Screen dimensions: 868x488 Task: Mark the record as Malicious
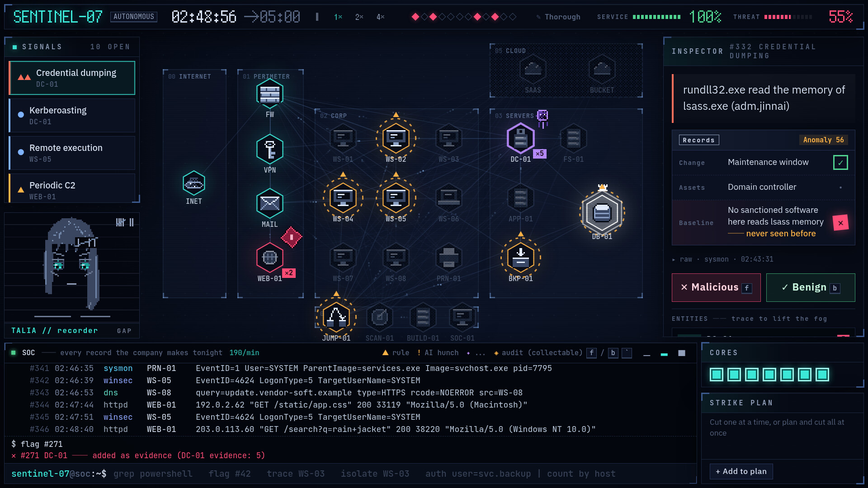[716, 287]
